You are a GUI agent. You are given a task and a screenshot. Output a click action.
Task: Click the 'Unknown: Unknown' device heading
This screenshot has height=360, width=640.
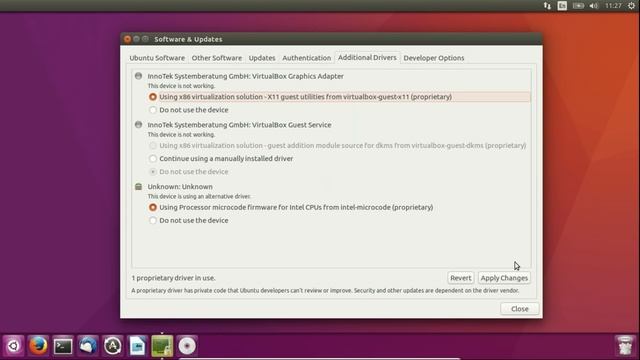pyautogui.click(x=180, y=187)
